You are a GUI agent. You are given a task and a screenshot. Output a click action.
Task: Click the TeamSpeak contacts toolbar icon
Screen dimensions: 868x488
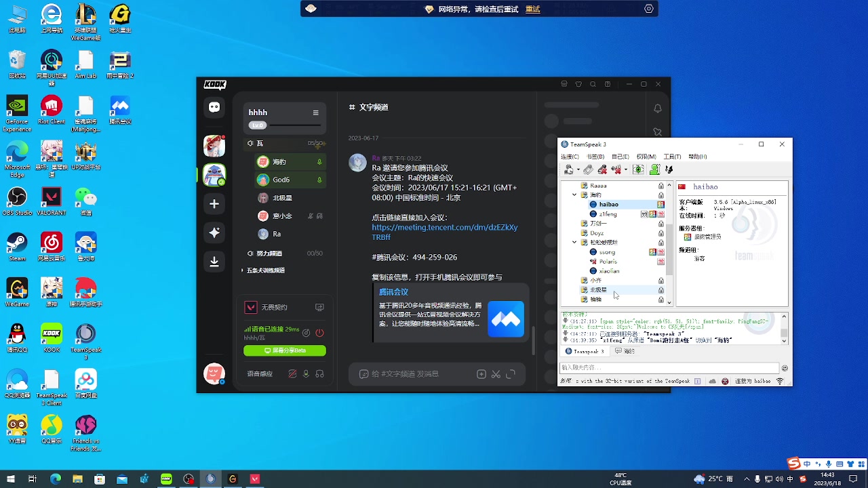pos(654,169)
